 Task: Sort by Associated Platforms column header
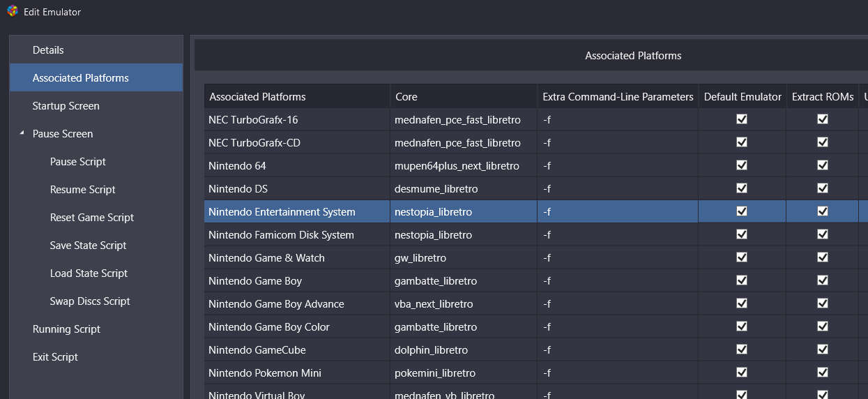(x=297, y=96)
